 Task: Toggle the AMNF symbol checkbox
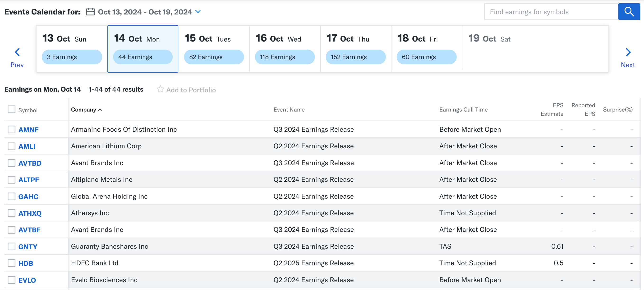click(x=11, y=129)
